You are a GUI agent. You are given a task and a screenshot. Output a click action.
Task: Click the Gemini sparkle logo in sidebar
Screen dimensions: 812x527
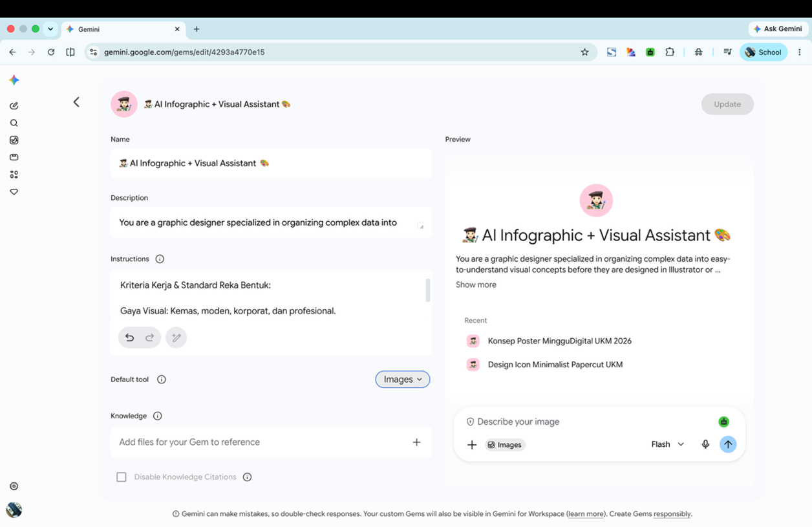[14, 80]
